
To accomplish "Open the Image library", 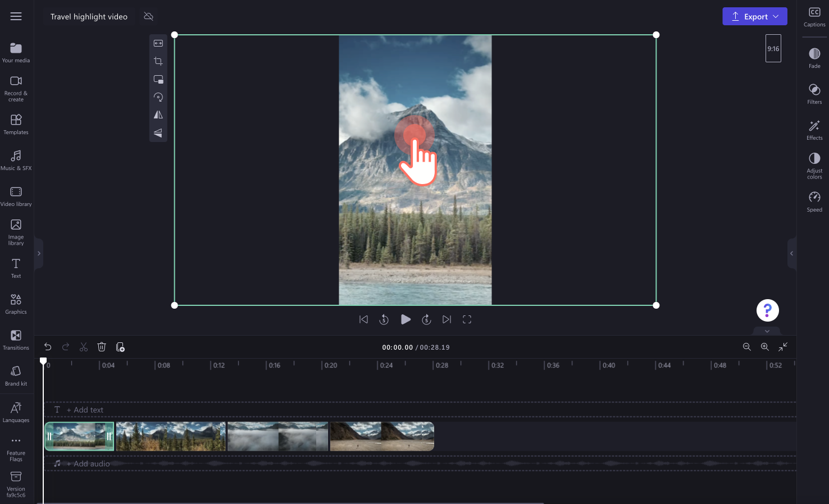I will coord(16,232).
